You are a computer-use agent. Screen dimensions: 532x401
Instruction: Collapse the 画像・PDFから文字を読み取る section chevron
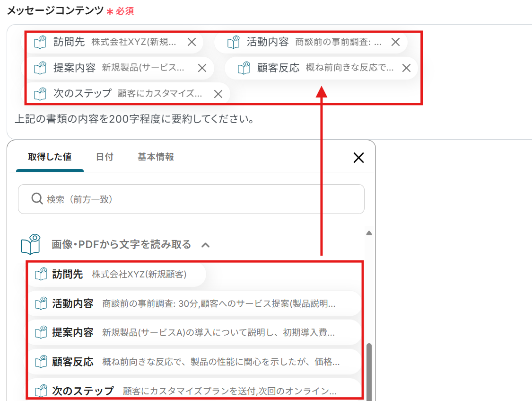(x=205, y=245)
